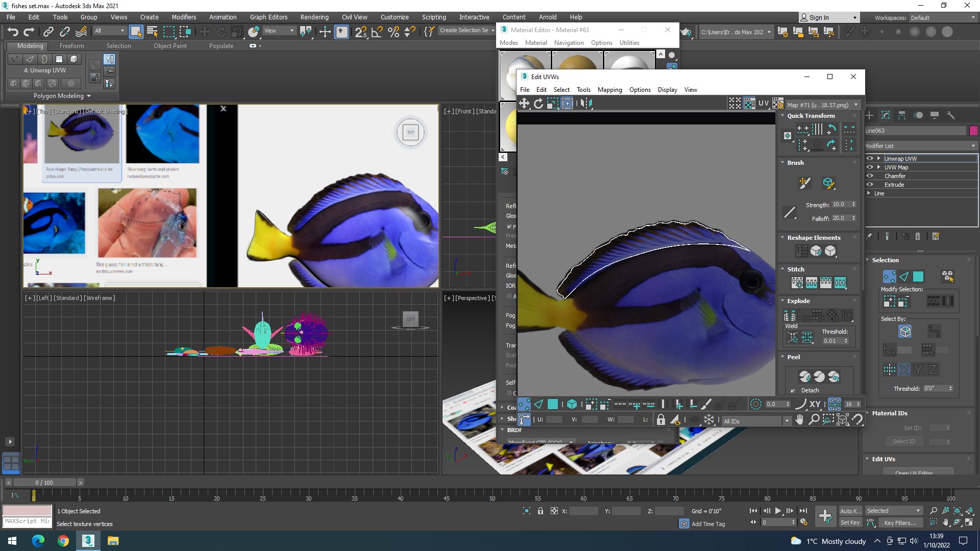Open the Workspaces Default dropdown
This screenshot has height=551, width=980.
point(943,18)
